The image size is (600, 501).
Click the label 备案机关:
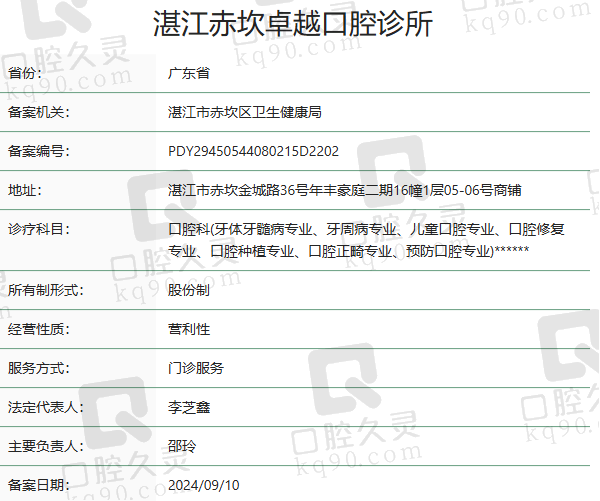[39, 112]
